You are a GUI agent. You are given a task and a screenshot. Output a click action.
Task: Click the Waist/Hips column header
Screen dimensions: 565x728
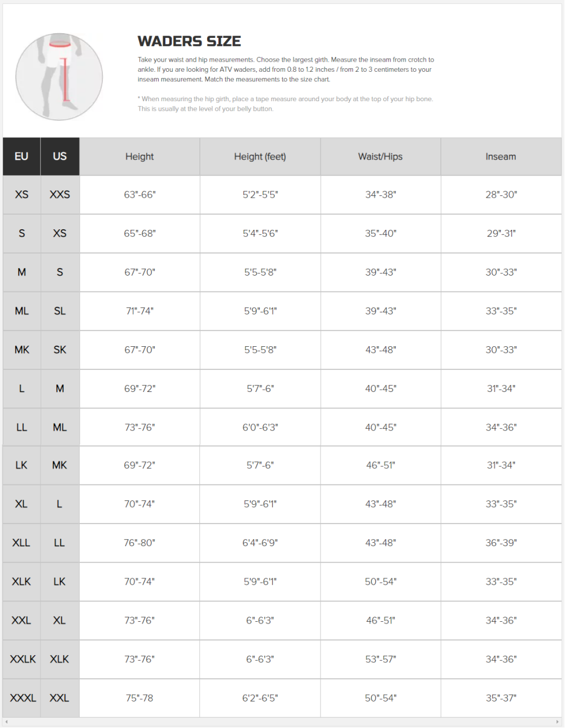[380, 156]
